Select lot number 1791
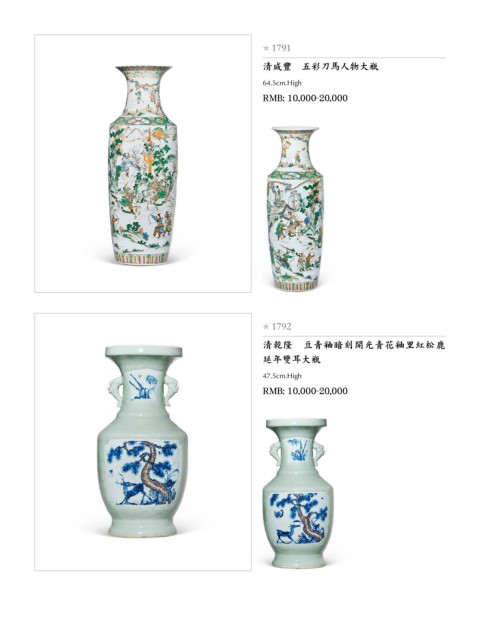The image size is (480, 617). click(x=281, y=48)
